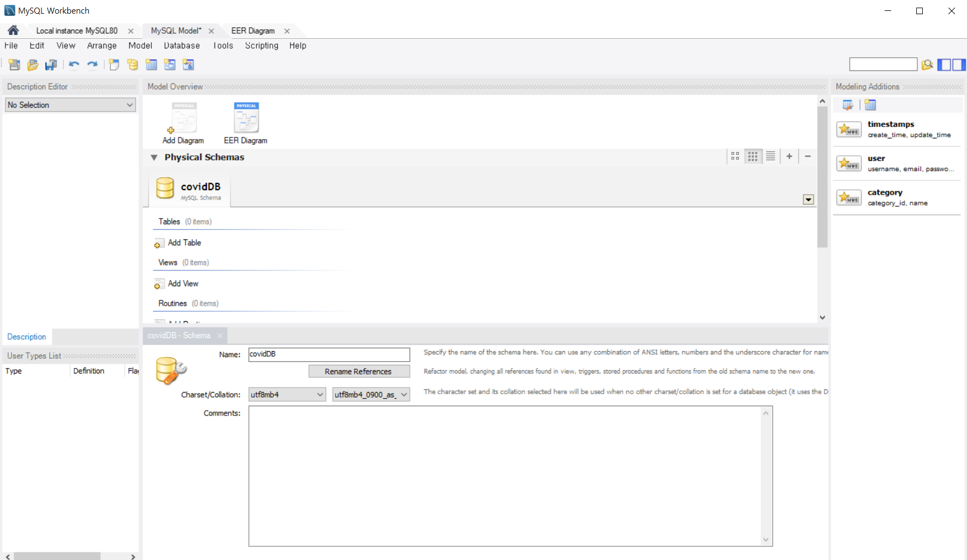Sort user types by Type column header
967x560 pixels.
(36, 371)
